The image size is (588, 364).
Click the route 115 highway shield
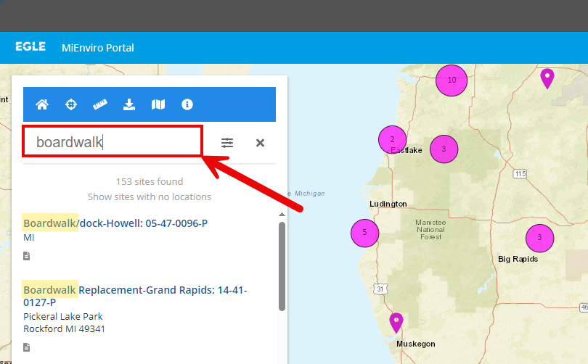(520, 174)
